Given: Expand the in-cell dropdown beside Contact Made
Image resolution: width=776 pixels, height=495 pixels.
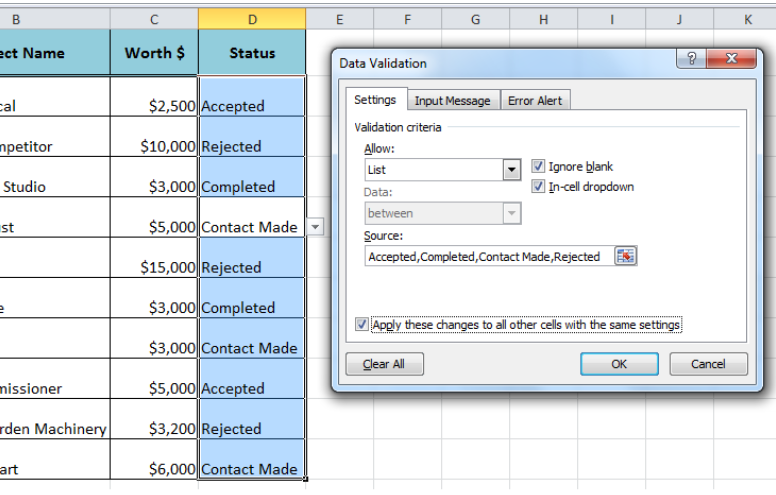Looking at the screenshot, I should pos(315,227).
